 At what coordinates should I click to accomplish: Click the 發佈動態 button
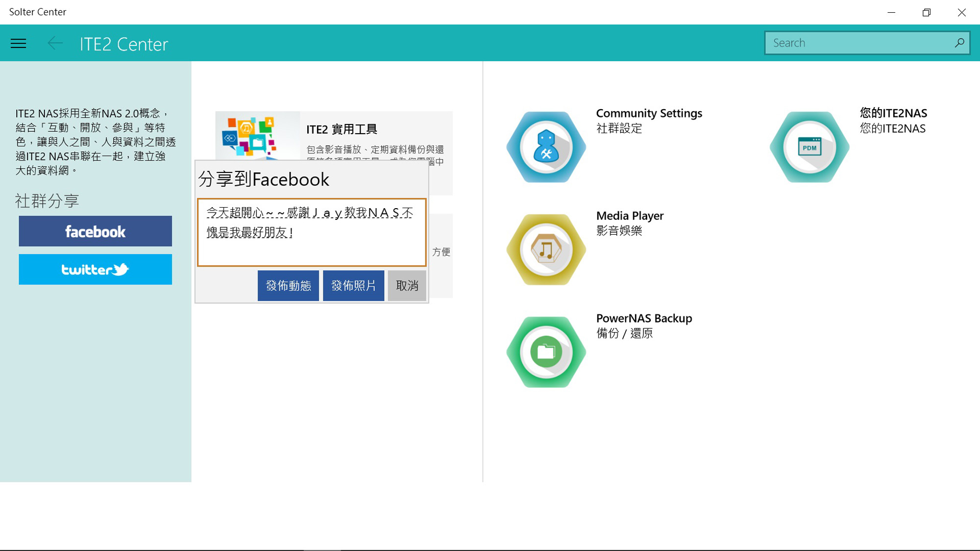[x=288, y=286]
